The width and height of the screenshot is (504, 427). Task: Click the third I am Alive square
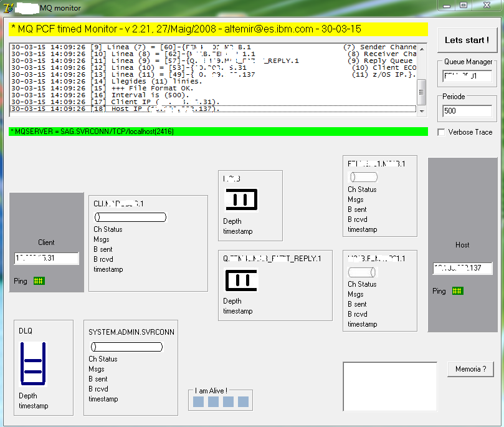(228, 401)
